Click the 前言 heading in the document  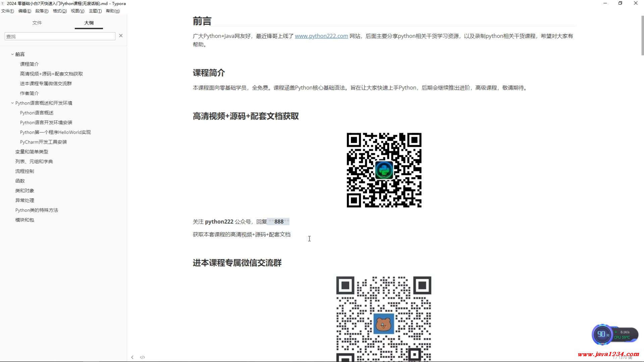click(202, 21)
